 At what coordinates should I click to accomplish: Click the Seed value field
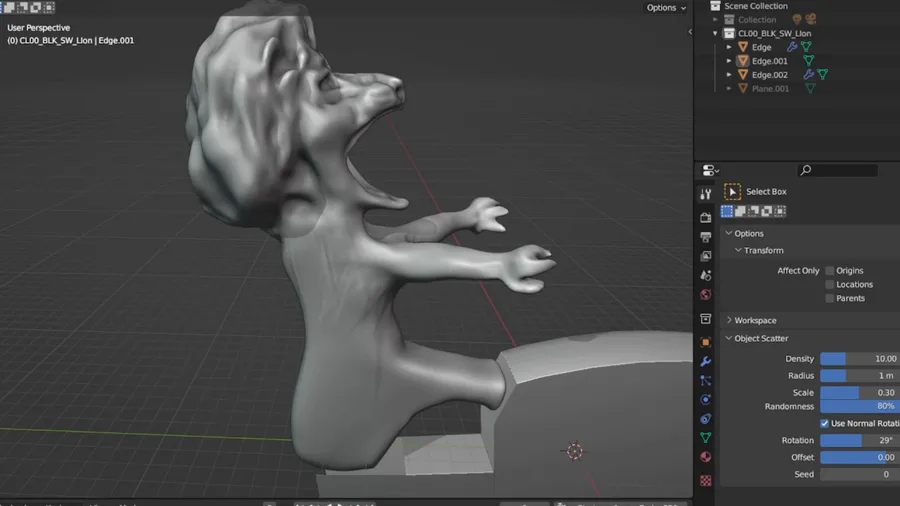[860, 474]
